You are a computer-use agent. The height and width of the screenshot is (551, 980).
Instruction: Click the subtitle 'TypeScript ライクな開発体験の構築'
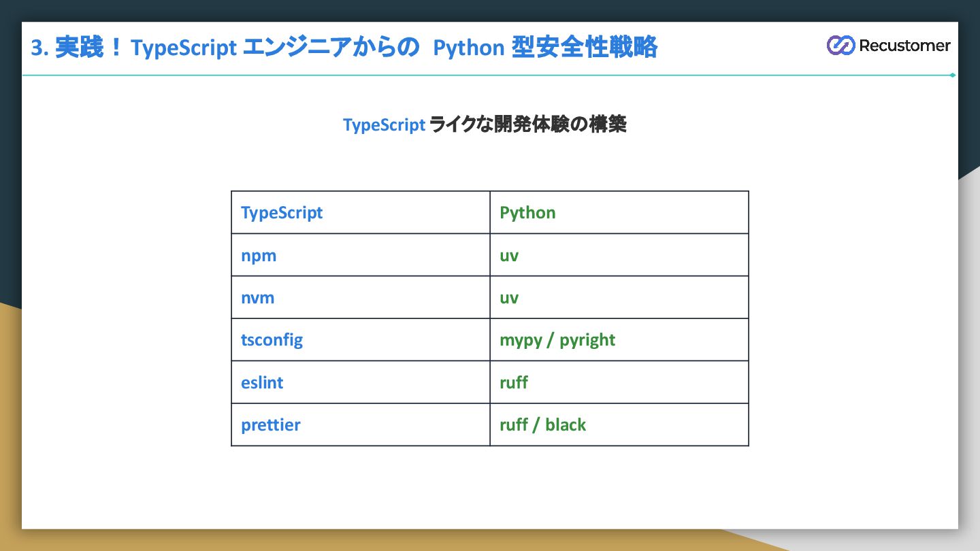point(485,125)
